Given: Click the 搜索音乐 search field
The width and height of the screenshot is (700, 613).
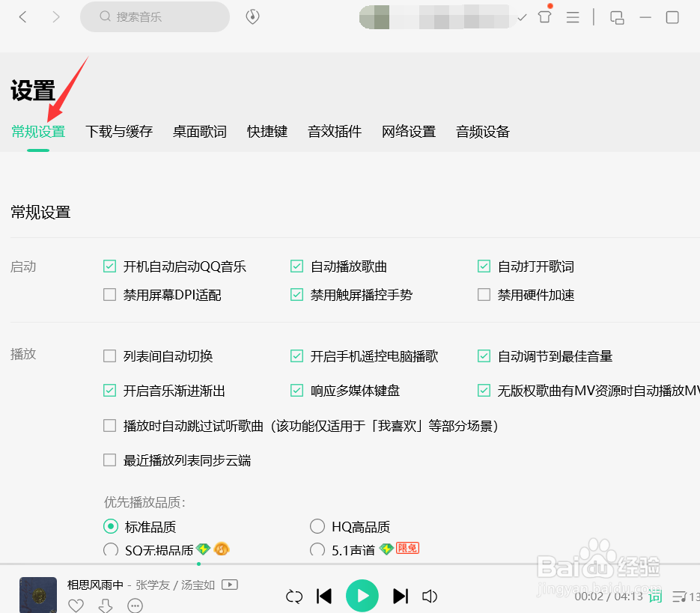Looking at the screenshot, I should pyautogui.click(x=155, y=17).
